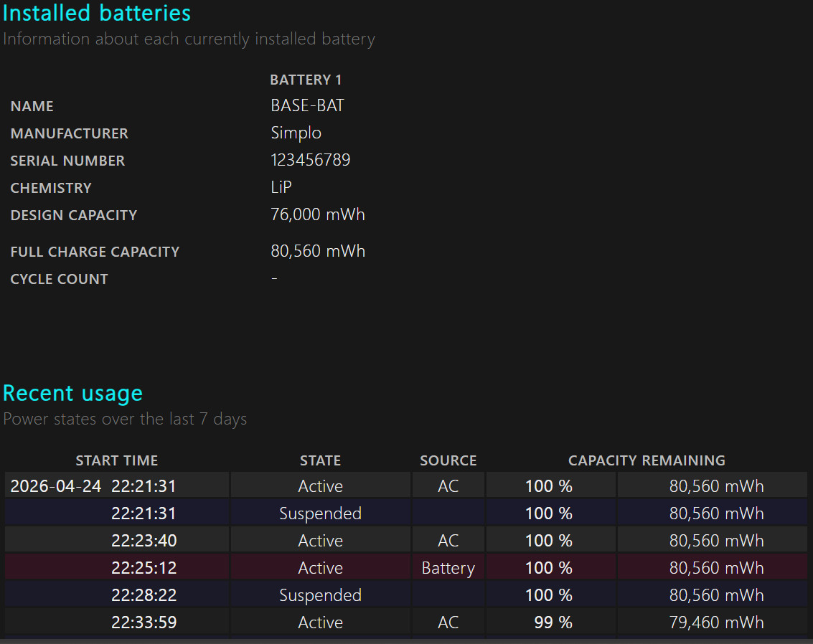Click the Suspended state at 22:28:22
The height and width of the screenshot is (644, 813).
click(321, 595)
